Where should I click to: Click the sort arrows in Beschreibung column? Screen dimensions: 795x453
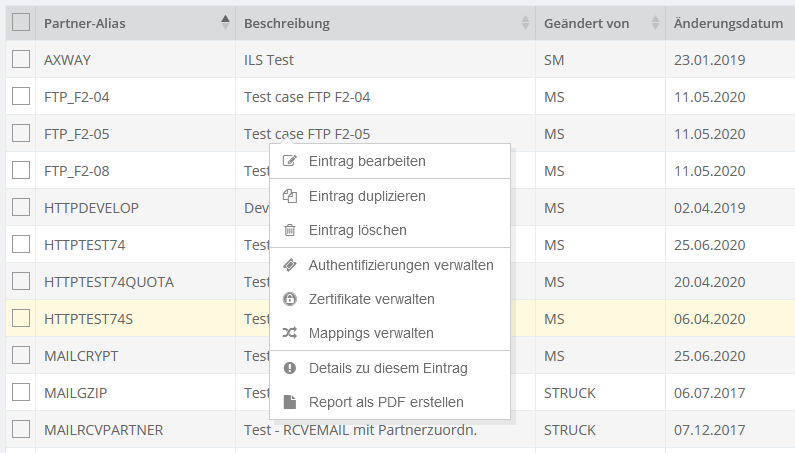(526, 23)
